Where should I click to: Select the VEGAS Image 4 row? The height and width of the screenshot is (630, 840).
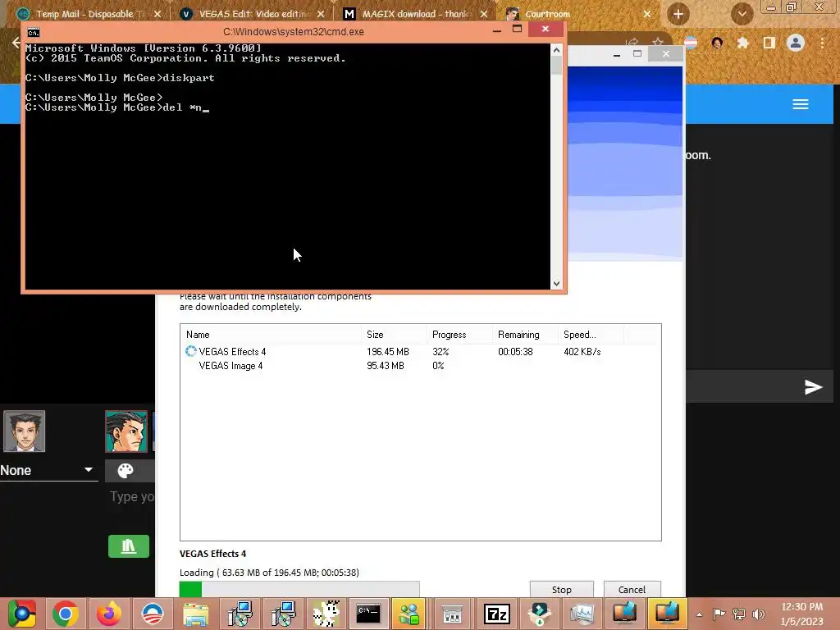pos(420,365)
